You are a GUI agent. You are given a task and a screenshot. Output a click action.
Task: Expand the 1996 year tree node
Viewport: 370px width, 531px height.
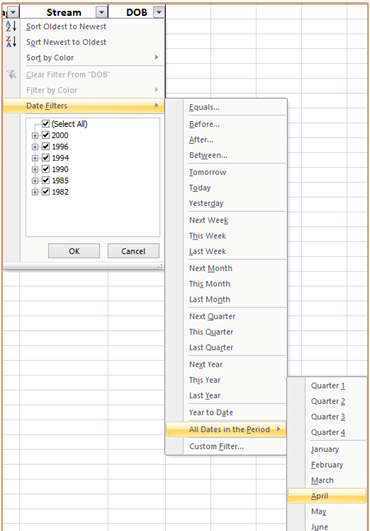point(35,147)
